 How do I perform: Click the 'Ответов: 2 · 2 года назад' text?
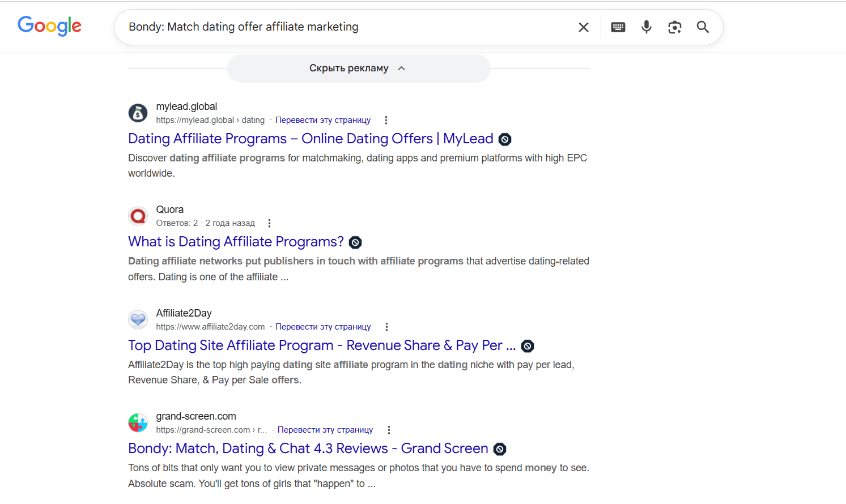[206, 223]
